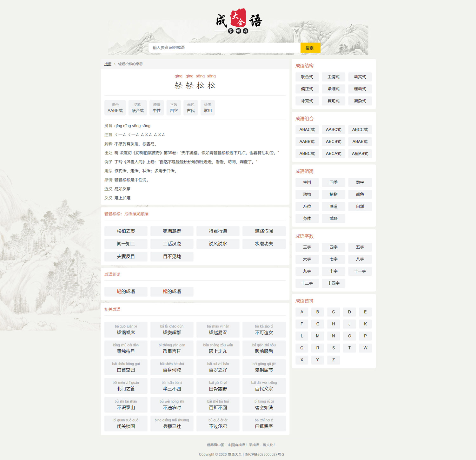This screenshot has height=460, width=476.
Task: Open the AABB式 combination tag under title
Action: coord(115,108)
